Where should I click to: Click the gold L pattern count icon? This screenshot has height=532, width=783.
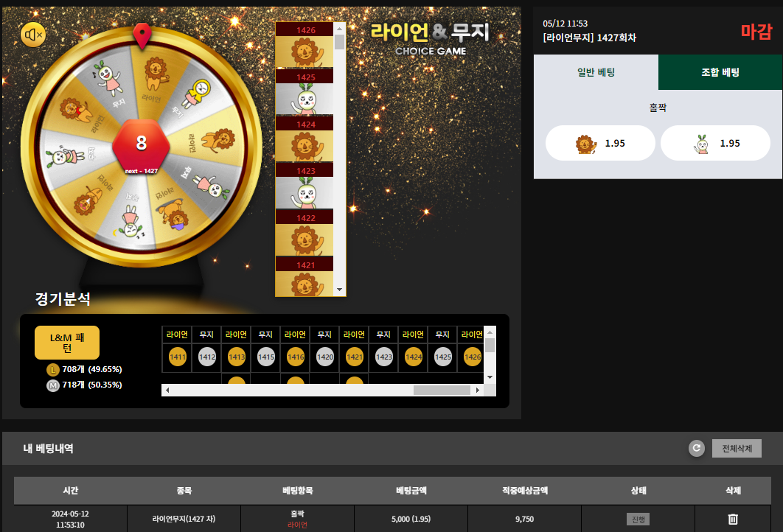click(53, 370)
